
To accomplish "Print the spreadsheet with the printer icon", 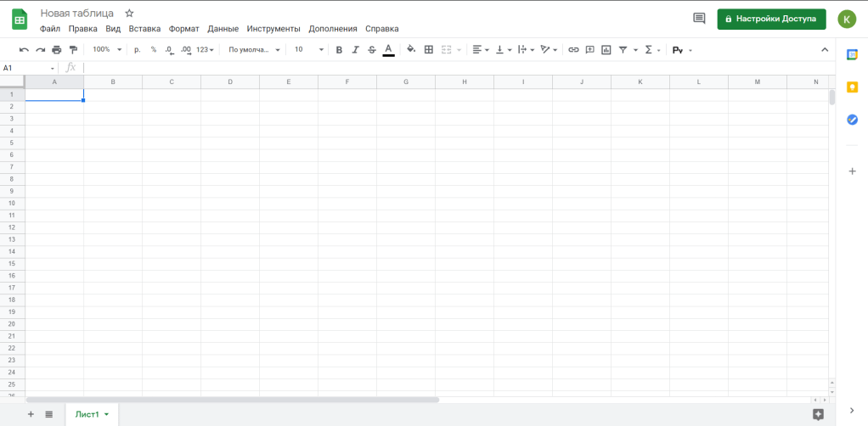I will (56, 50).
